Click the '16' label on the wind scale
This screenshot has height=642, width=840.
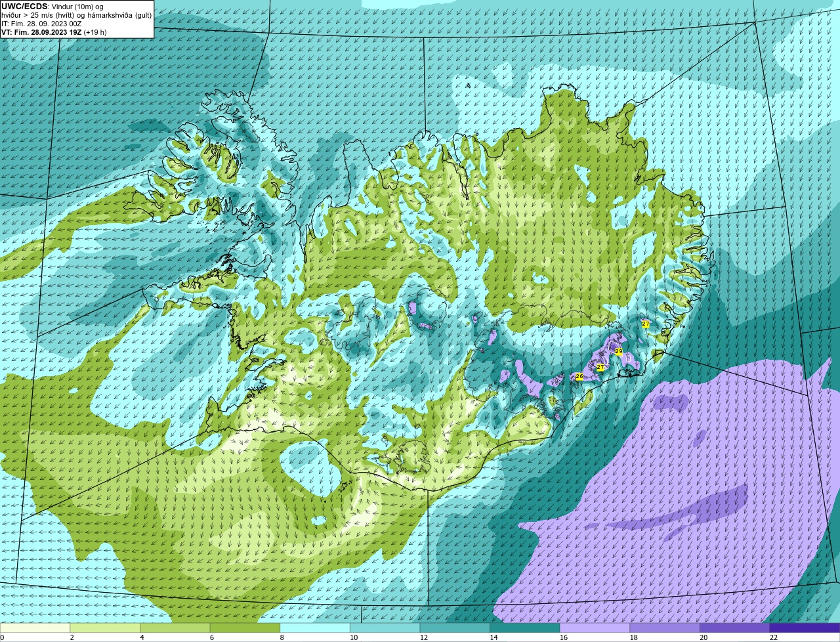pyautogui.click(x=564, y=637)
